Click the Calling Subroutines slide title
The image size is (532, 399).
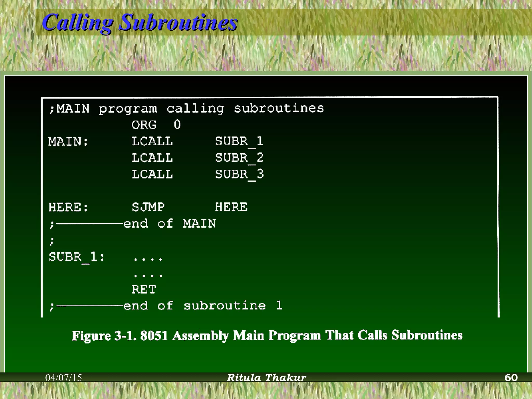tap(140, 23)
